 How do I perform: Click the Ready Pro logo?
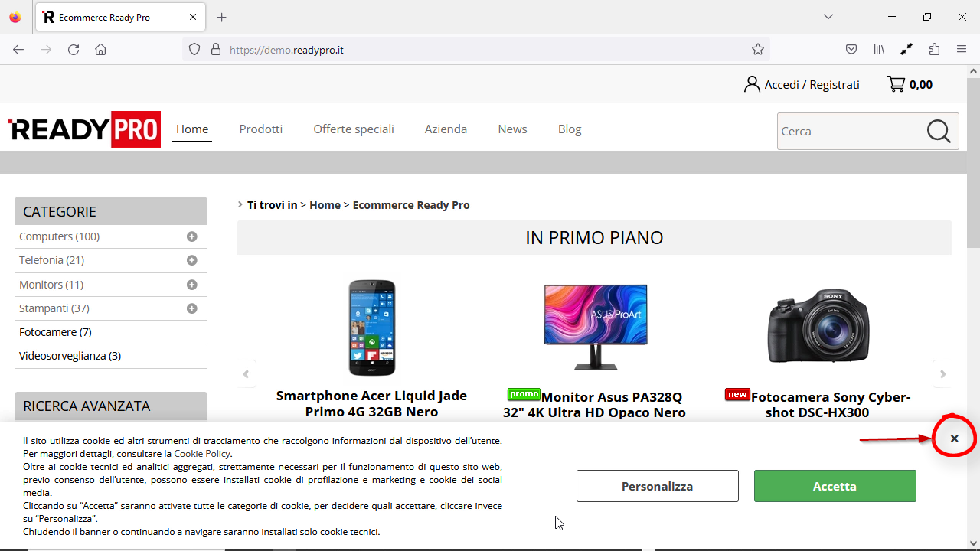pyautogui.click(x=84, y=129)
